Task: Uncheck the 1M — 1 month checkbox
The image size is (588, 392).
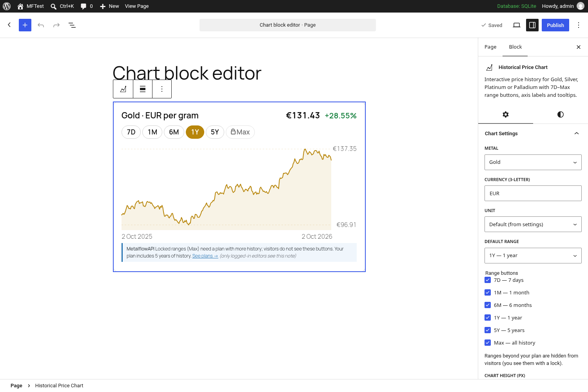Action: tap(488, 292)
